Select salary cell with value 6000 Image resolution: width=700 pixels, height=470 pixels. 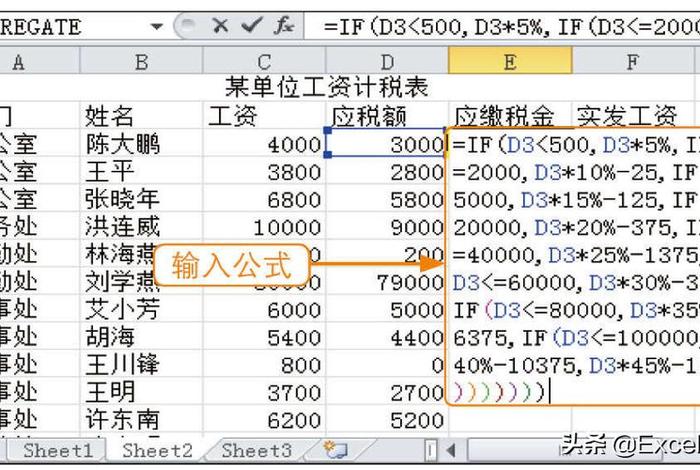(264, 310)
